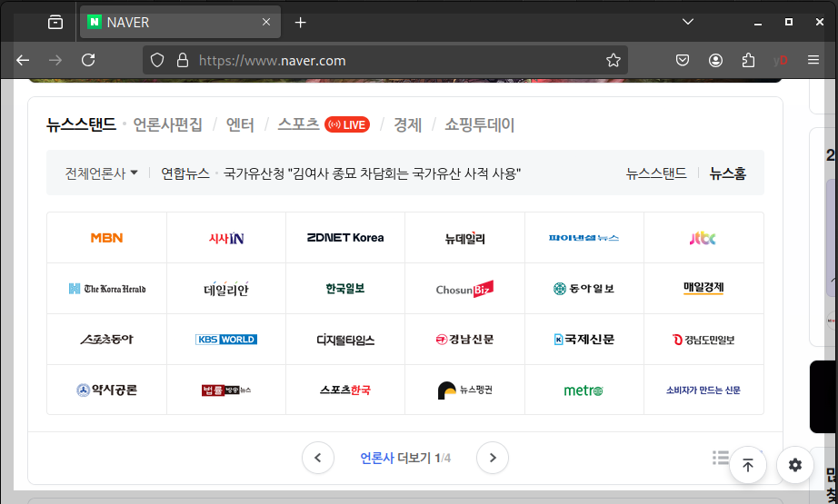Open the 스포츠동아 logo
Image resolution: width=838 pixels, height=504 pixels.
tap(107, 340)
